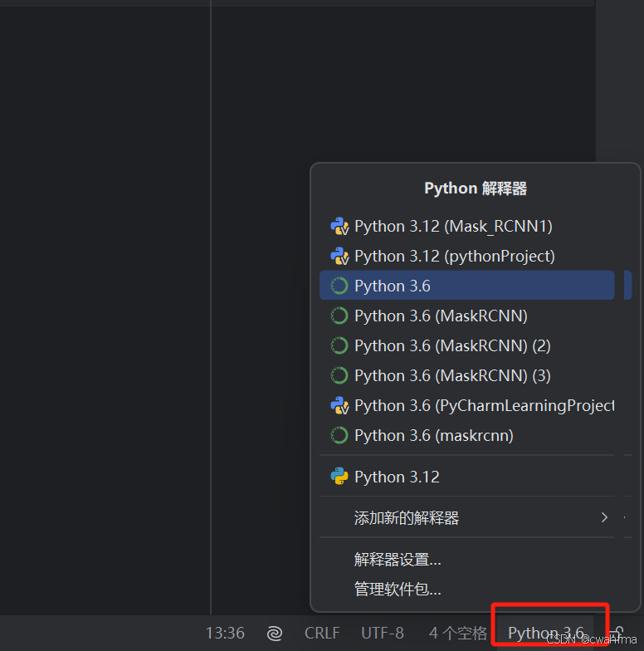Image resolution: width=644 pixels, height=651 pixels.
Task: Open 解释器设置... option
Action: (x=466, y=560)
